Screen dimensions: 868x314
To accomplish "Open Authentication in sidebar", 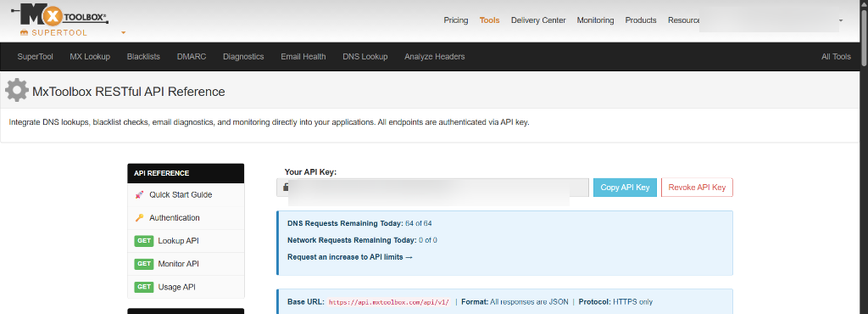I will coord(186,218).
